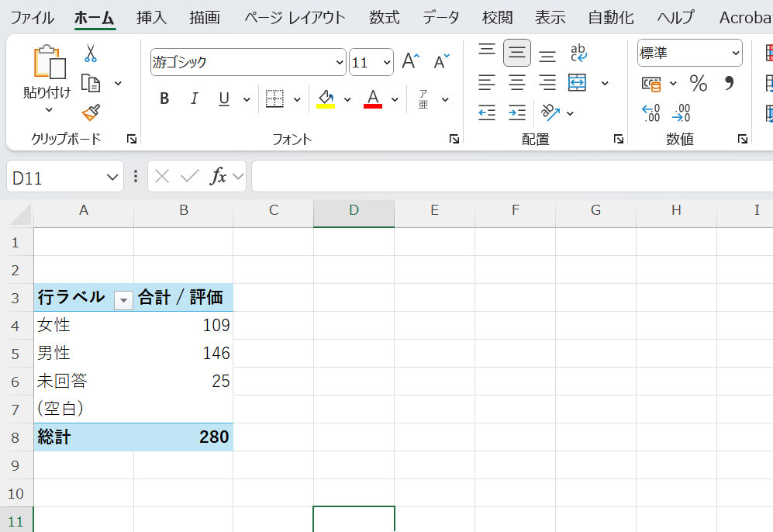Increase font size with large A icon

pos(410,62)
